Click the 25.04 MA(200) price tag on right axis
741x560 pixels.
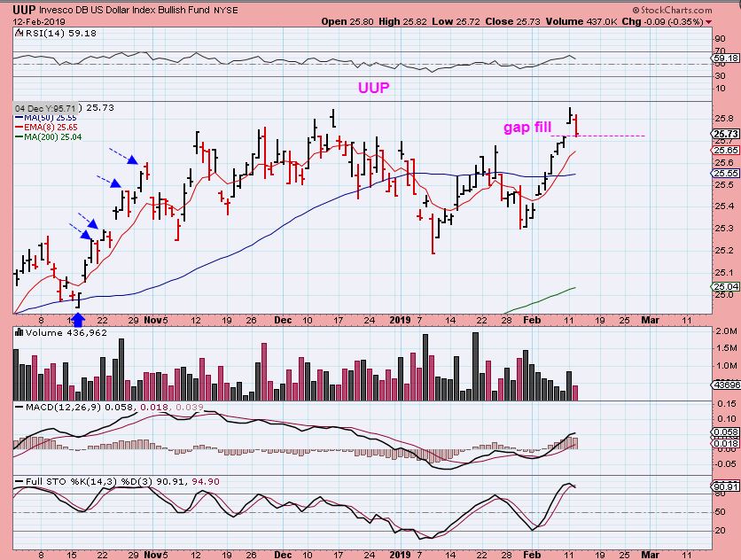tap(726, 287)
